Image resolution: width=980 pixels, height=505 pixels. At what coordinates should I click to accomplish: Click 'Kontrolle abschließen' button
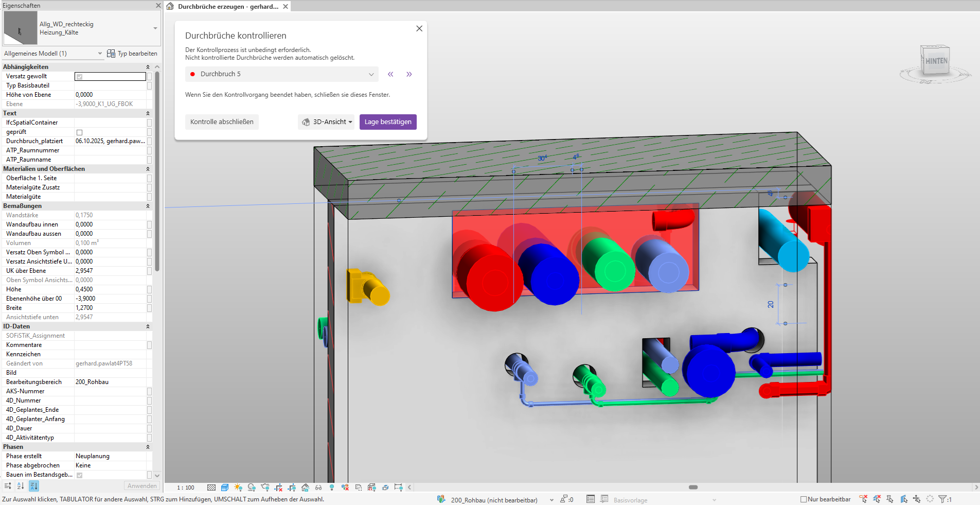pos(222,122)
